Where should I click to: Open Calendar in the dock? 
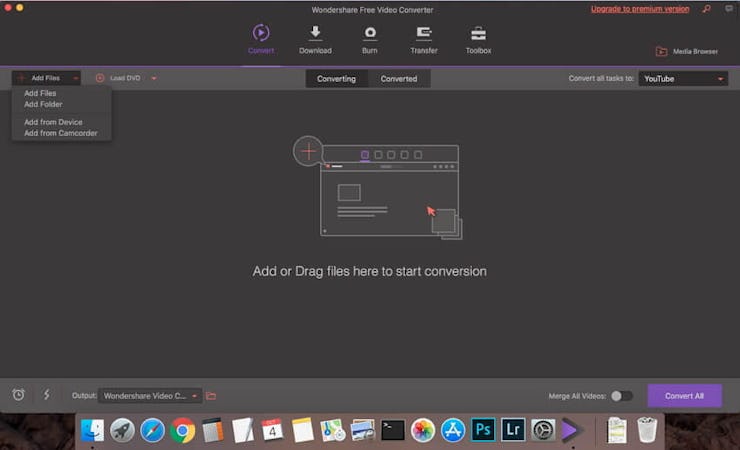click(272, 430)
